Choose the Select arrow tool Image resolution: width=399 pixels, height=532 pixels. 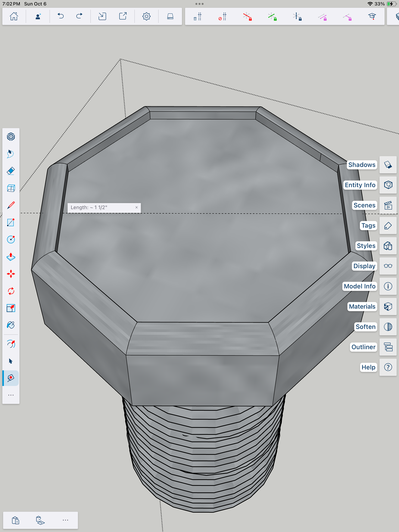click(x=11, y=361)
